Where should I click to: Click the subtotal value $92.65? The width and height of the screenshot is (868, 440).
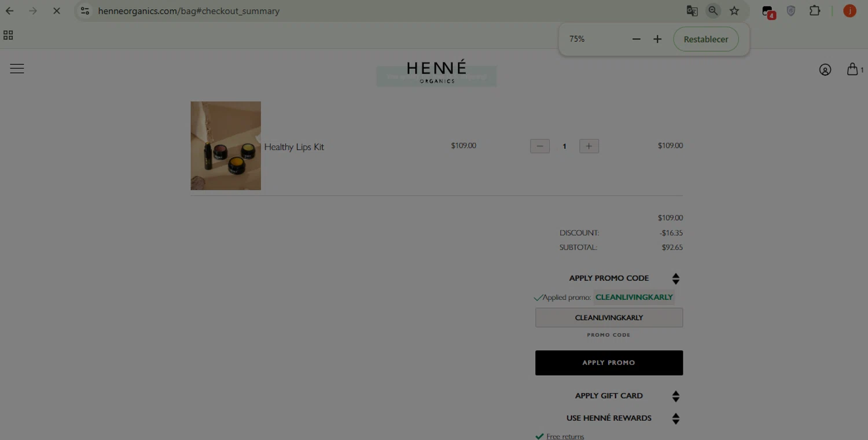click(672, 247)
